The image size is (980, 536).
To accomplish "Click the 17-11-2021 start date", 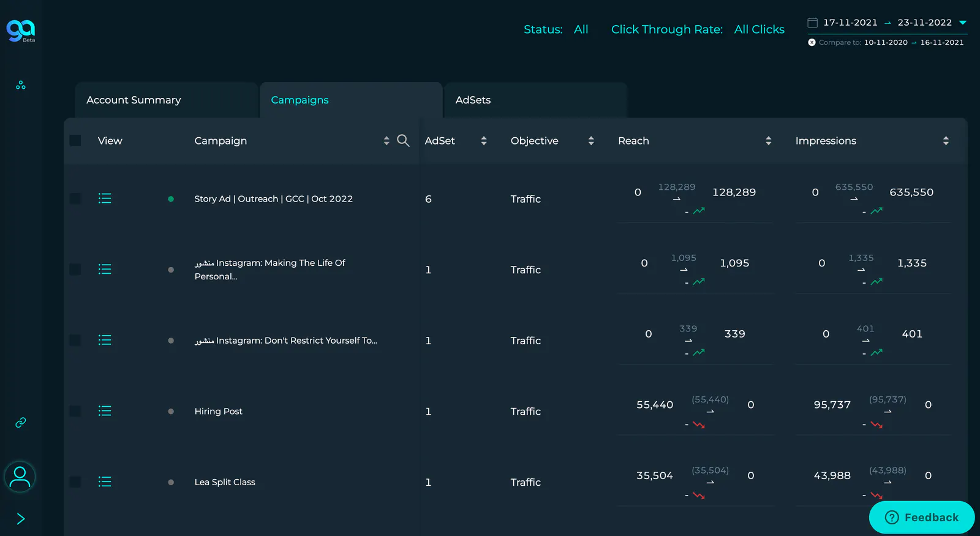I will point(850,23).
